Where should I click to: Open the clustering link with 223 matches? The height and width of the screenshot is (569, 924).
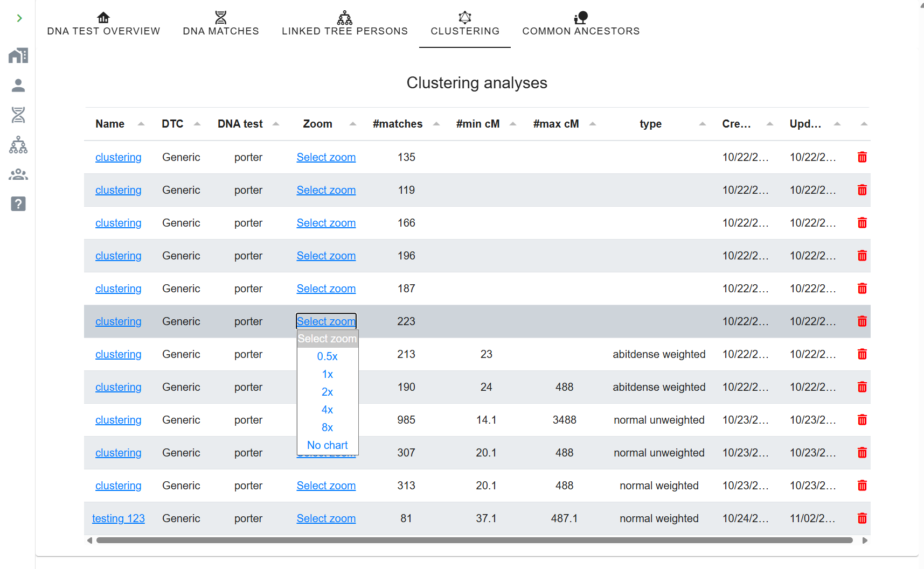pyautogui.click(x=119, y=321)
